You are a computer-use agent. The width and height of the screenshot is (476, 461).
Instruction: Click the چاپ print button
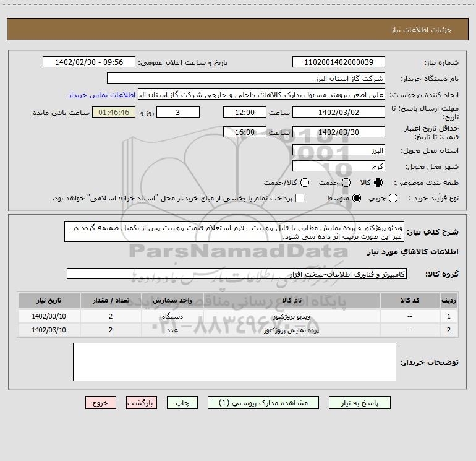(182, 403)
